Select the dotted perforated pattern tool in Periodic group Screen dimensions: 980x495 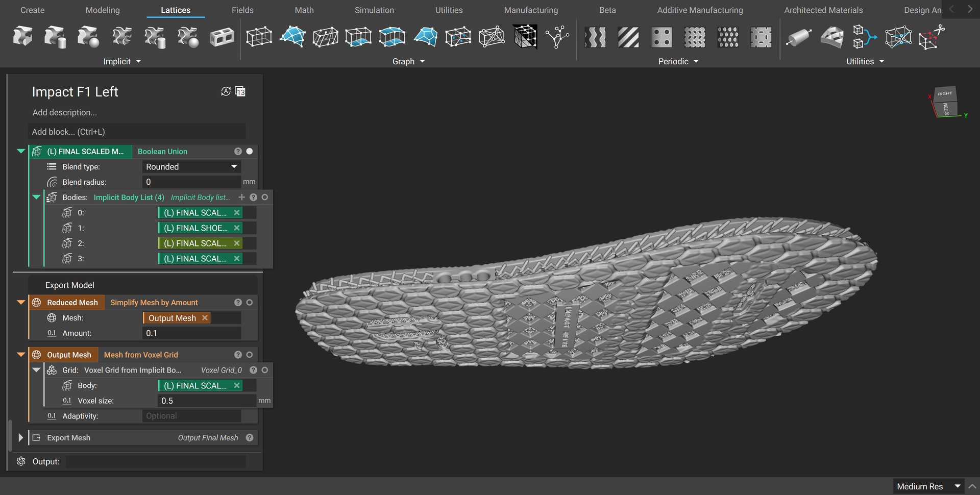(x=728, y=37)
